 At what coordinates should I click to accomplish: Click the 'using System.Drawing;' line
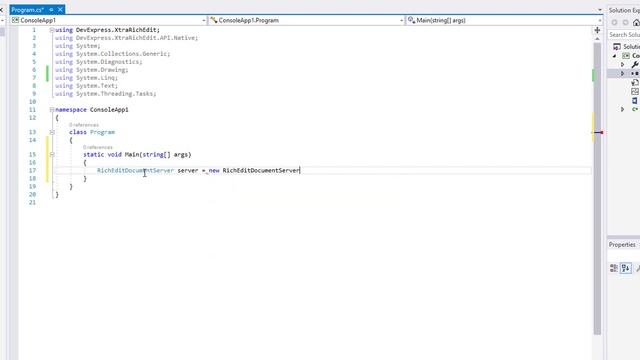click(92, 70)
